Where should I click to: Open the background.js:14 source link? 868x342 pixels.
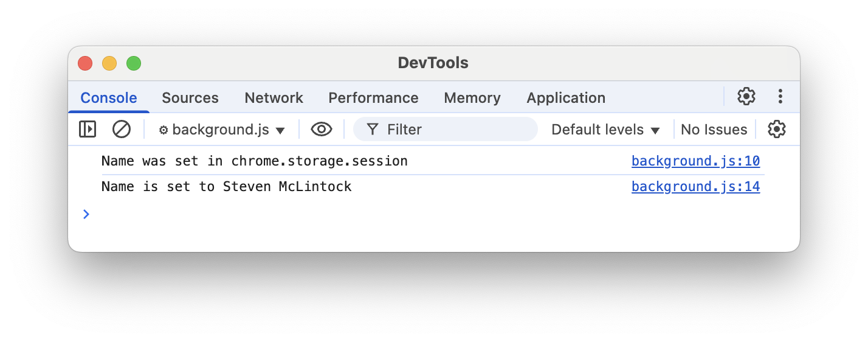pyautogui.click(x=695, y=187)
